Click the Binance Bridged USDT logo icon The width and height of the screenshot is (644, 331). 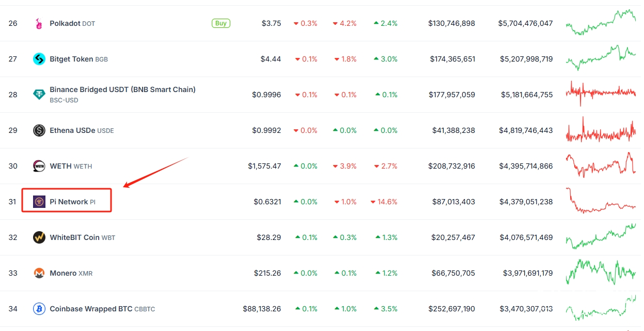pyautogui.click(x=39, y=95)
